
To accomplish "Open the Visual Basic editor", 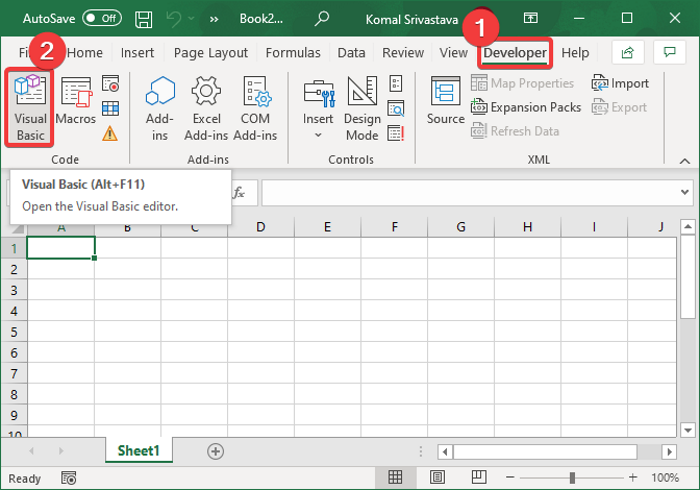I will coord(30,108).
